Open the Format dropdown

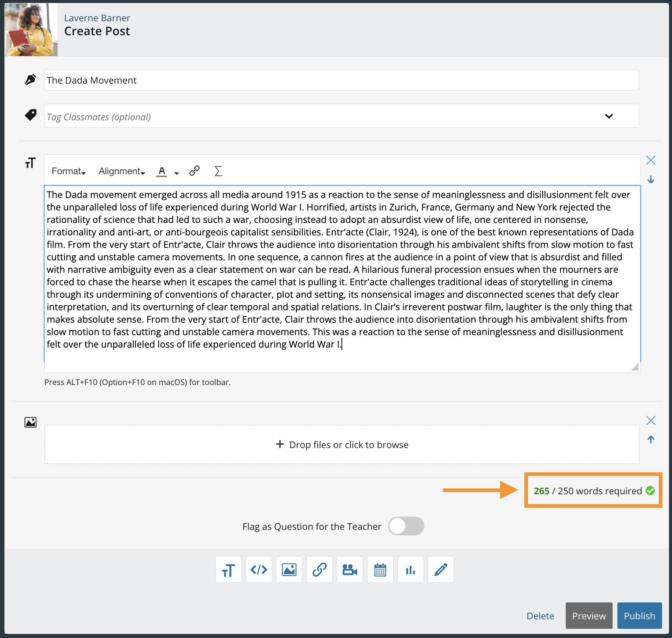coord(68,171)
